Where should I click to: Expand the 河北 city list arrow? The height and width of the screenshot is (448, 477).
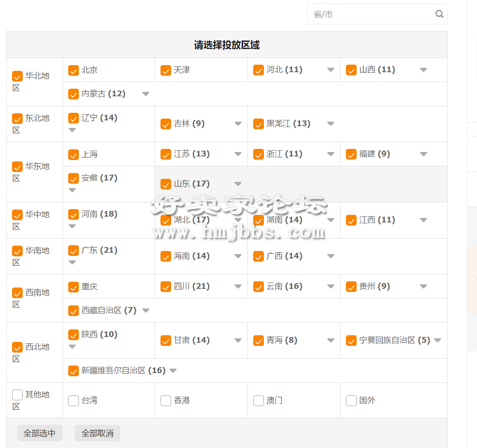pos(330,70)
